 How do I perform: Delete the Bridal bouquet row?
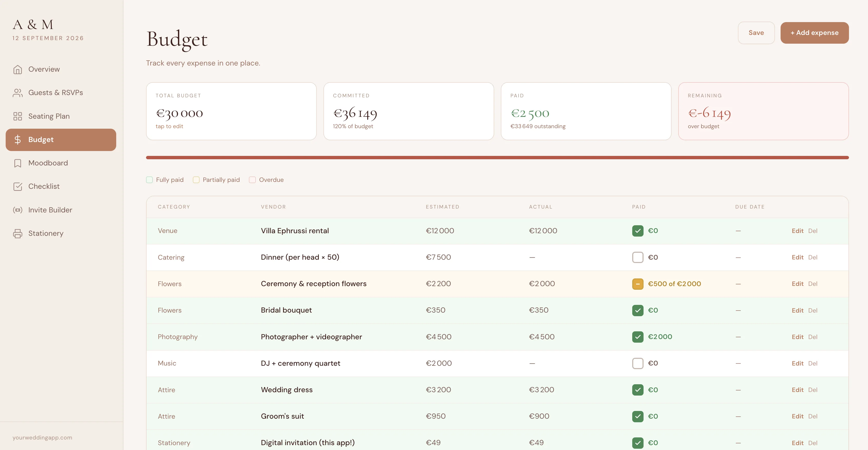click(x=812, y=310)
